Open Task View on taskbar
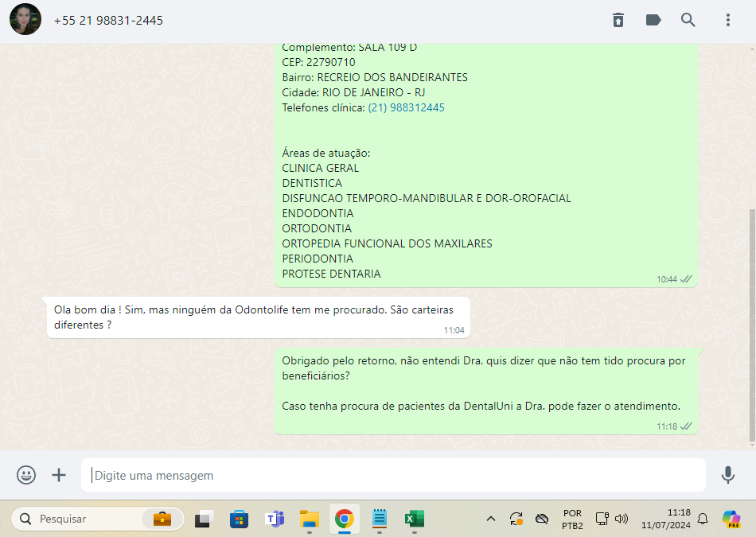Viewport: 756px width, 537px height. (x=204, y=519)
